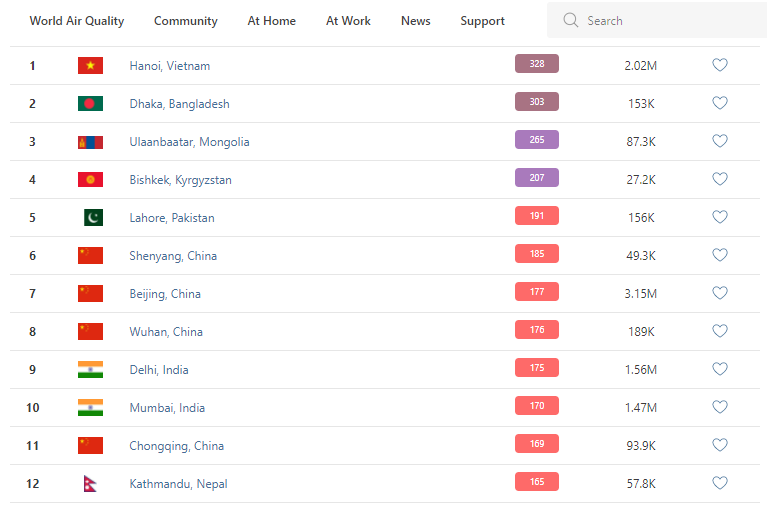767x507 pixels.
Task: Favorite Kathmandu using its heart icon
Action: 720,484
